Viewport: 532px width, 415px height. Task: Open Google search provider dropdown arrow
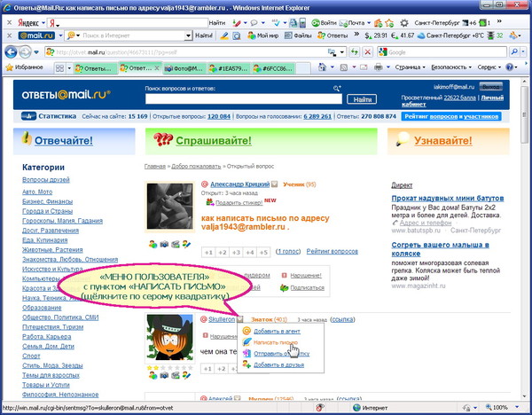tap(523, 52)
